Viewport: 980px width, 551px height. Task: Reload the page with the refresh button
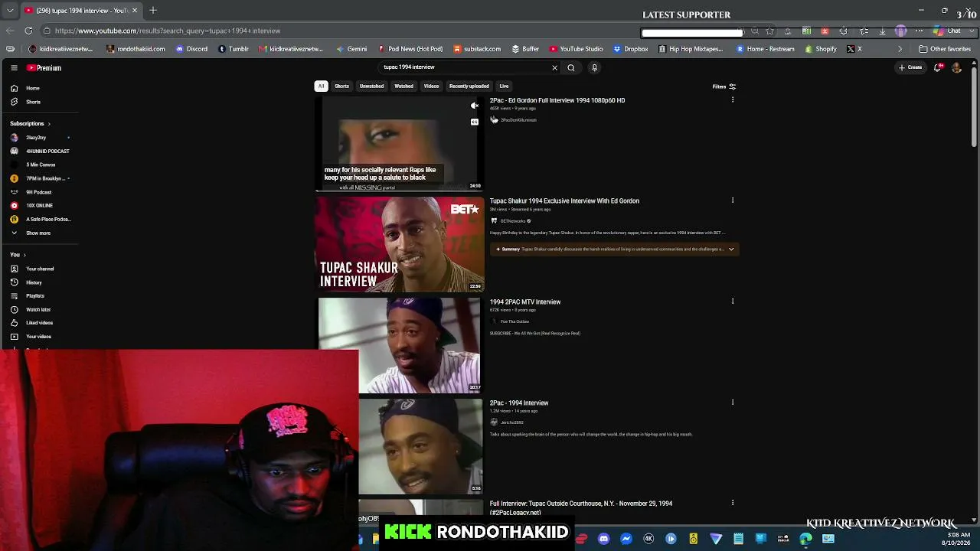tap(28, 31)
